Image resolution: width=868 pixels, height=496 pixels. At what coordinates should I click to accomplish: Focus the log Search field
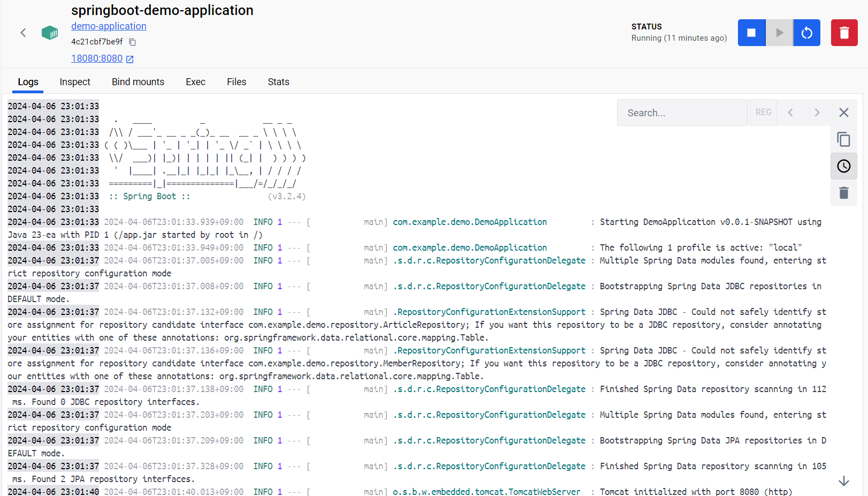coord(682,112)
